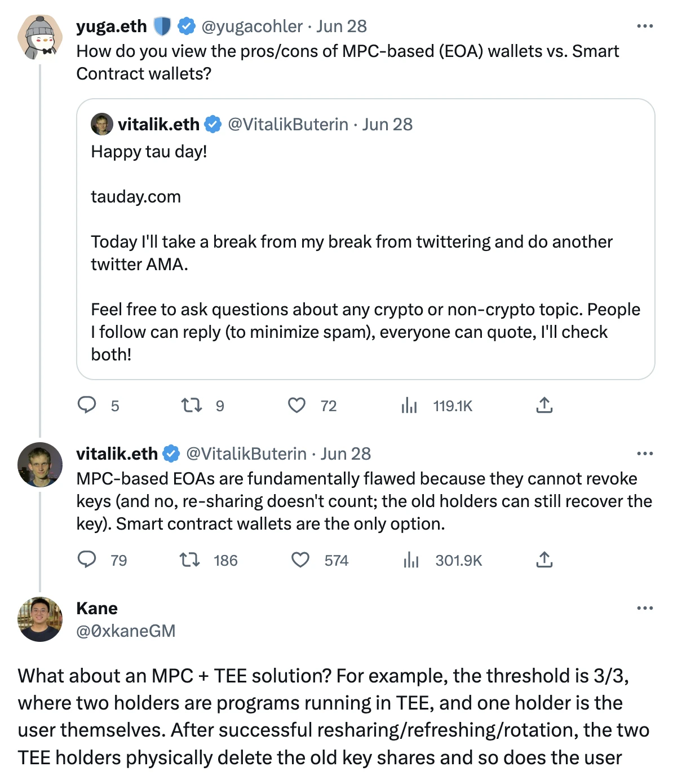Open more options on vitalik.eth's reply
This screenshot has width=673, height=784.
point(644,453)
